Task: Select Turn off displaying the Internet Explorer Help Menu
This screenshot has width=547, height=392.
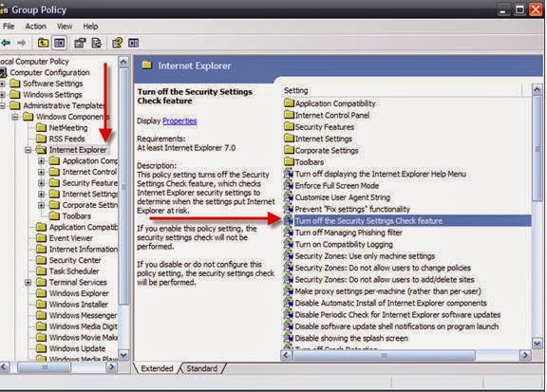Action: (381, 174)
